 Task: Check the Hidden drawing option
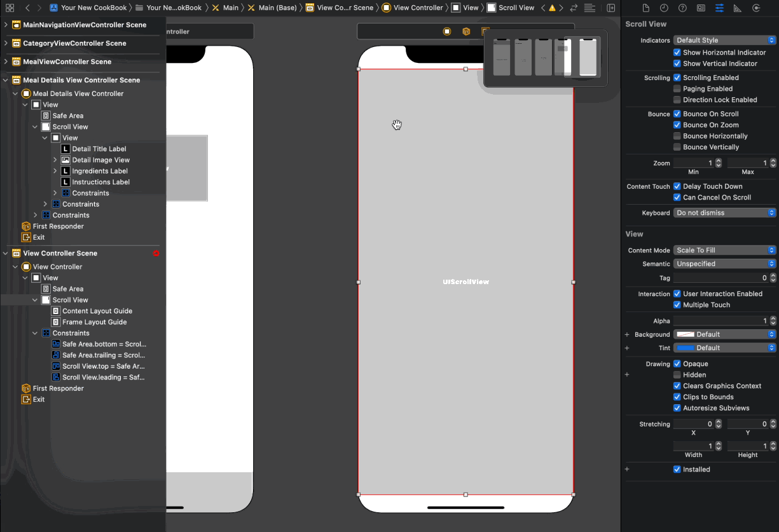pyautogui.click(x=677, y=375)
